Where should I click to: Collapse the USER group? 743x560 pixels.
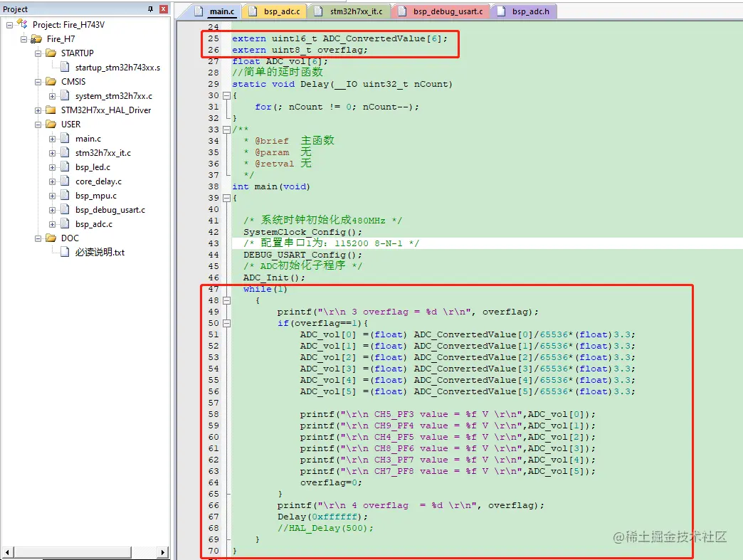point(38,125)
